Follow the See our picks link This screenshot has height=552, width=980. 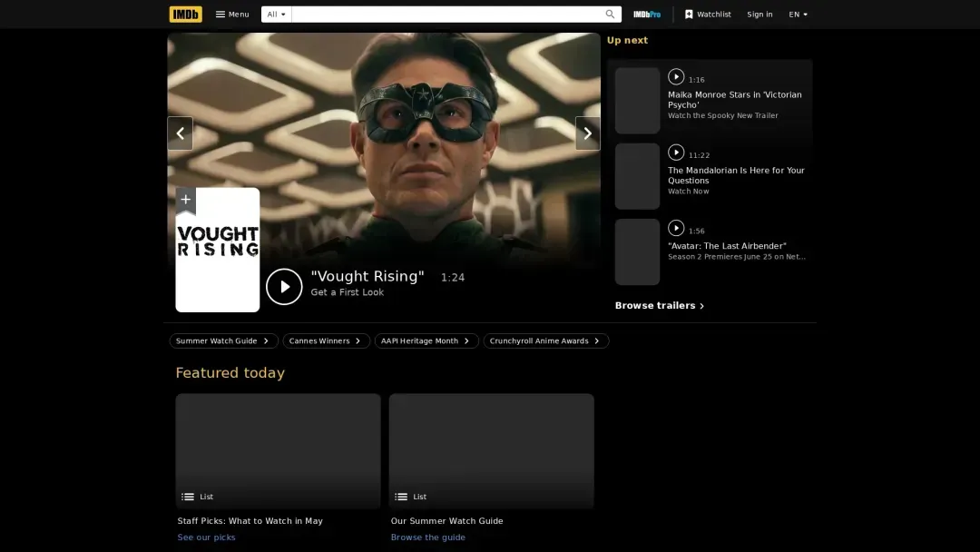[x=206, y=537]
